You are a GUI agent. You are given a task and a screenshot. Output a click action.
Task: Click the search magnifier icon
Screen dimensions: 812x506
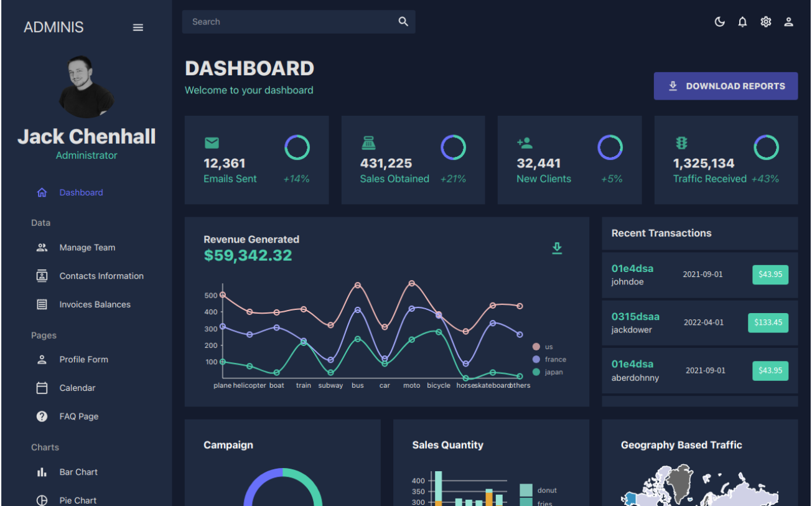tap(403, 22)
